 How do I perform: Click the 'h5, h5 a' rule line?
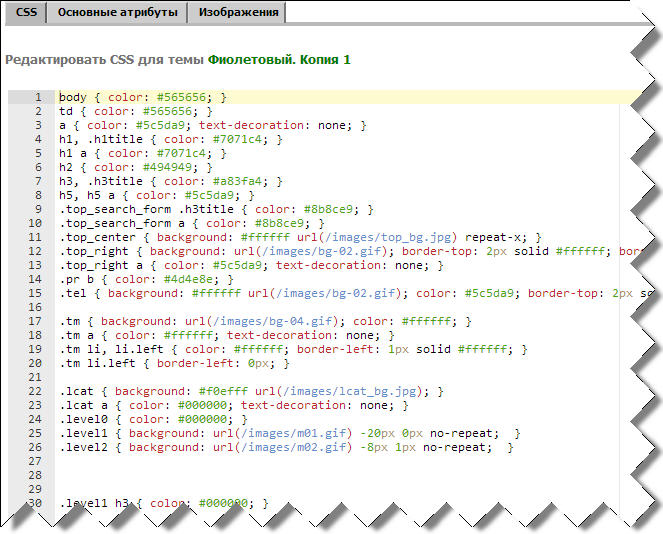[157, 195]
